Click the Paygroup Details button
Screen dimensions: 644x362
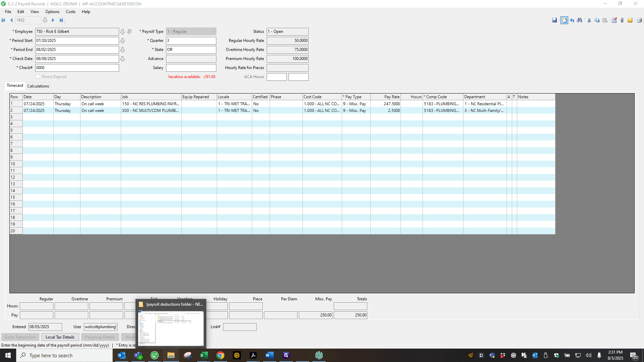click(100, 337)
